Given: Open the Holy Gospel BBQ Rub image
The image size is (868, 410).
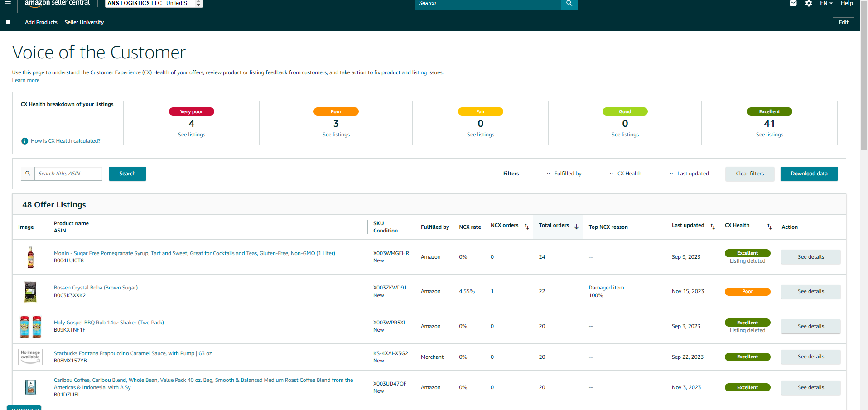Looking at the screenshot, I should [x=30, y=327].
